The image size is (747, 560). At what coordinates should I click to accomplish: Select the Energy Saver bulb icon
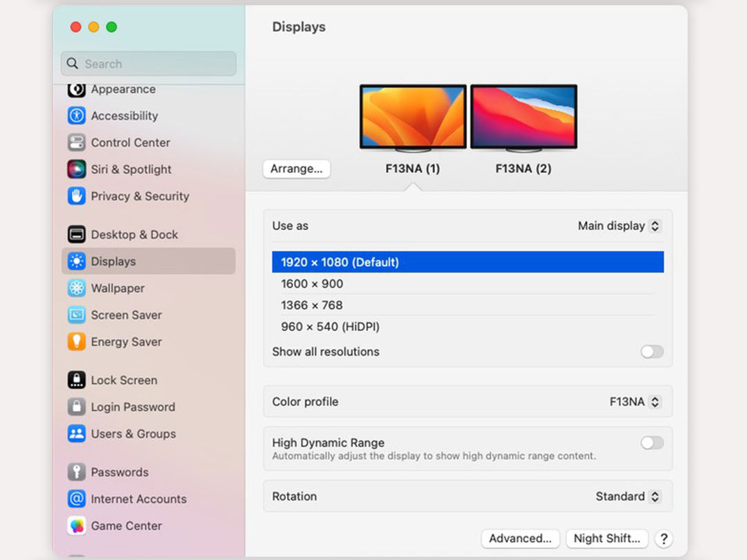[x=77, y=342]
